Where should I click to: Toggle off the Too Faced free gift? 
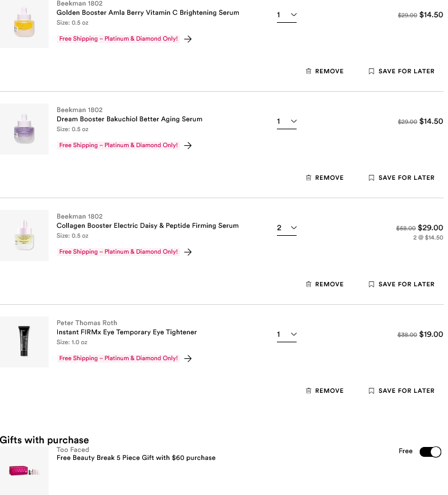point(430,452)
